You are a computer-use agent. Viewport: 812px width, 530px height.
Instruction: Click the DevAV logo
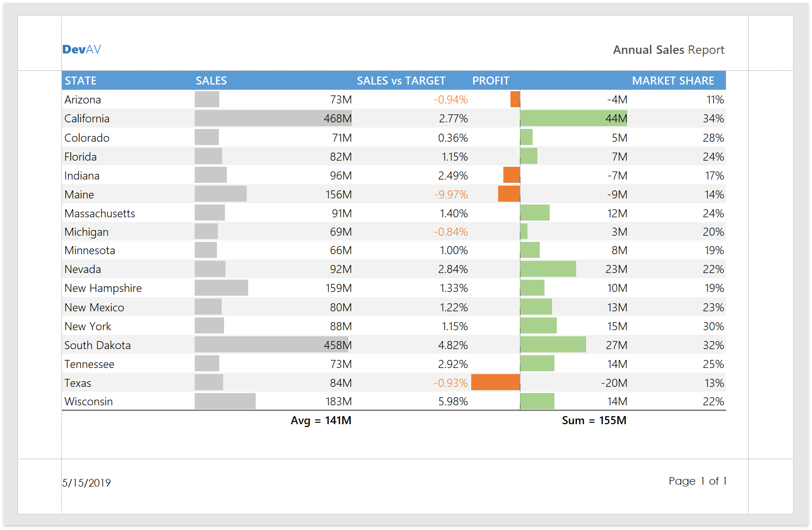(x=82, y=50)
